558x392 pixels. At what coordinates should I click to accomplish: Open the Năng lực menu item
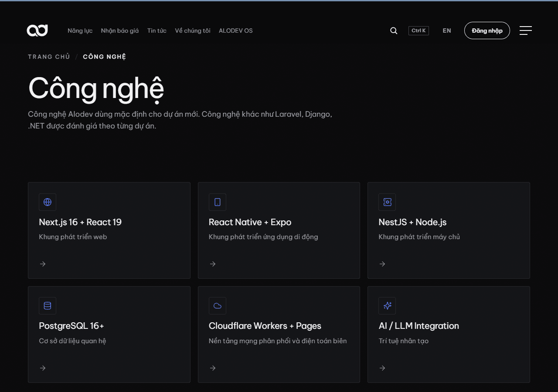click(80, 30)
